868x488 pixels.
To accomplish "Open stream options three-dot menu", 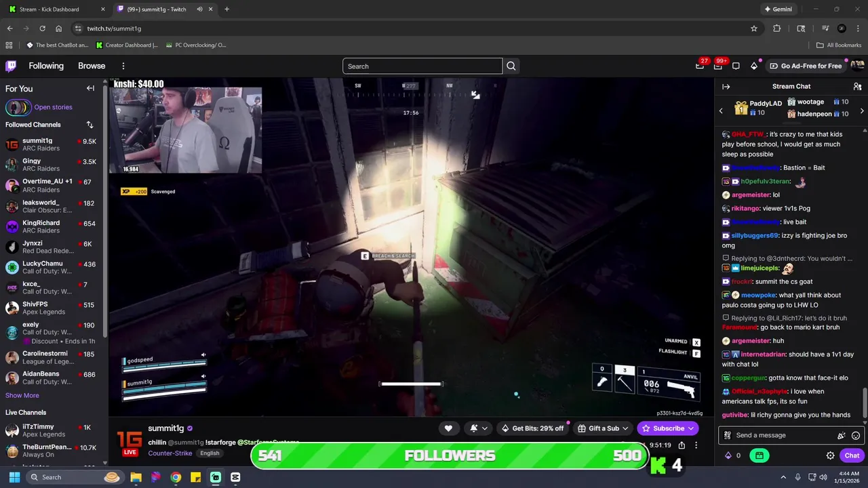I will pyautogui.click(x=696, y=445).
